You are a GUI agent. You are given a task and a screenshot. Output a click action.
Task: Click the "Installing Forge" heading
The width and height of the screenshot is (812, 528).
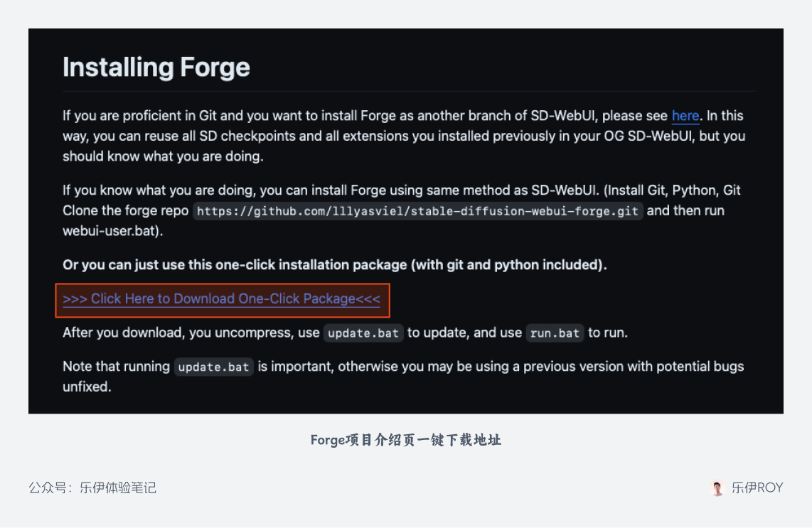(156, 68)
